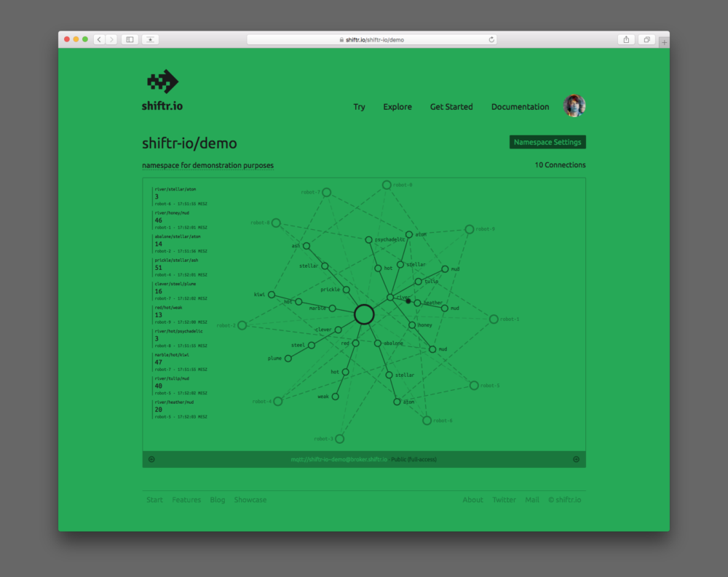Select the robot-4 client node
The image size is (728, 577).
277,402
